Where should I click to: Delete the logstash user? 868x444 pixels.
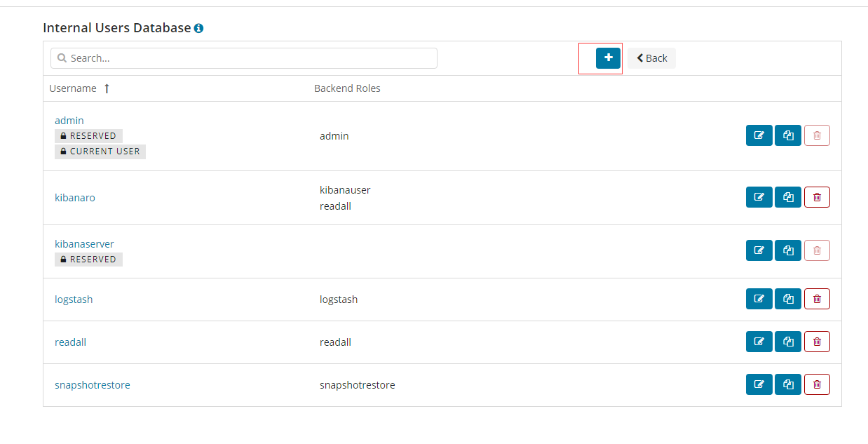coord(817,300)
